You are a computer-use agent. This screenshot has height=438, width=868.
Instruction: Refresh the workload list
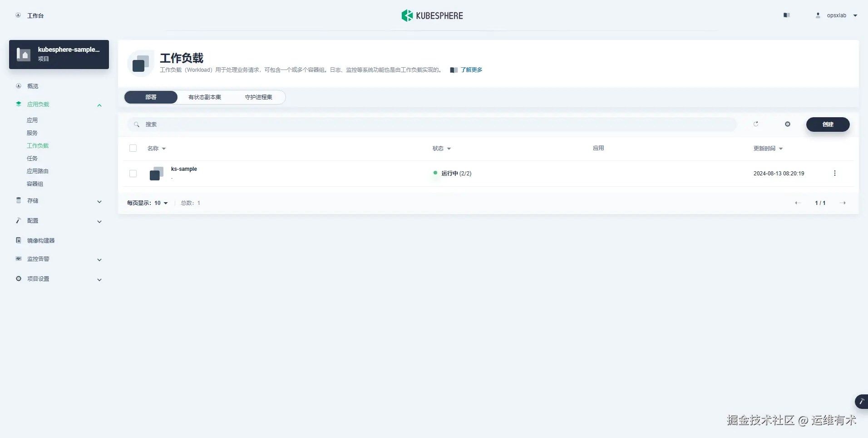[756, 124]
